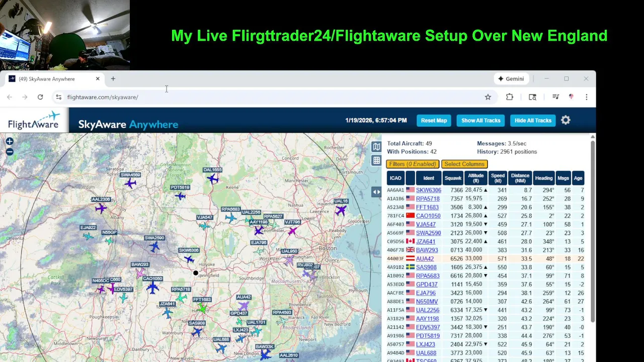Go back in browser history

coord(10,97)
